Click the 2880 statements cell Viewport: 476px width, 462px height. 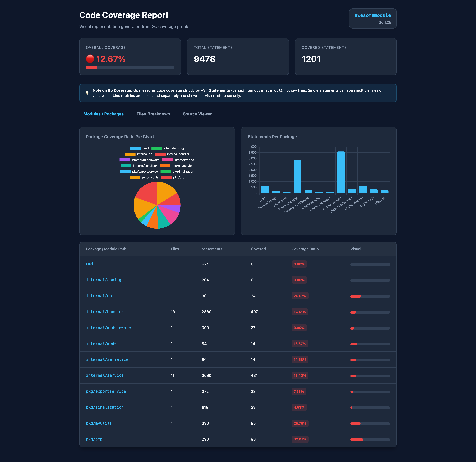206,312
